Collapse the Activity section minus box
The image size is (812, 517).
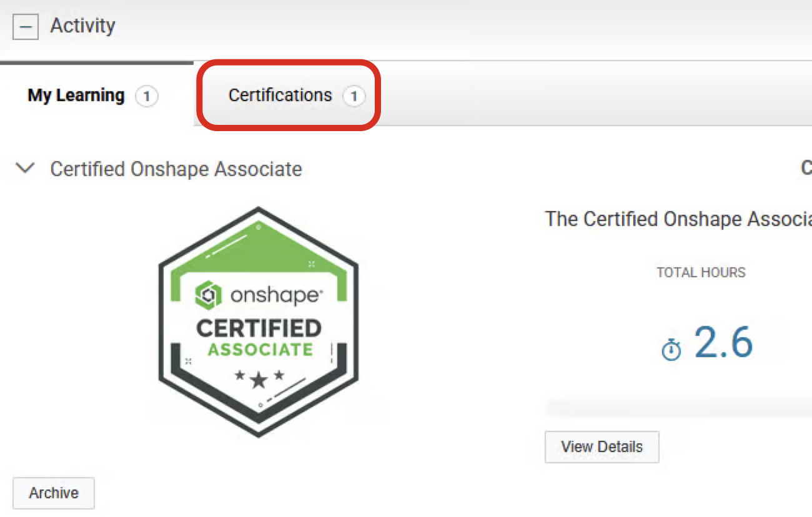click(26, 27)
